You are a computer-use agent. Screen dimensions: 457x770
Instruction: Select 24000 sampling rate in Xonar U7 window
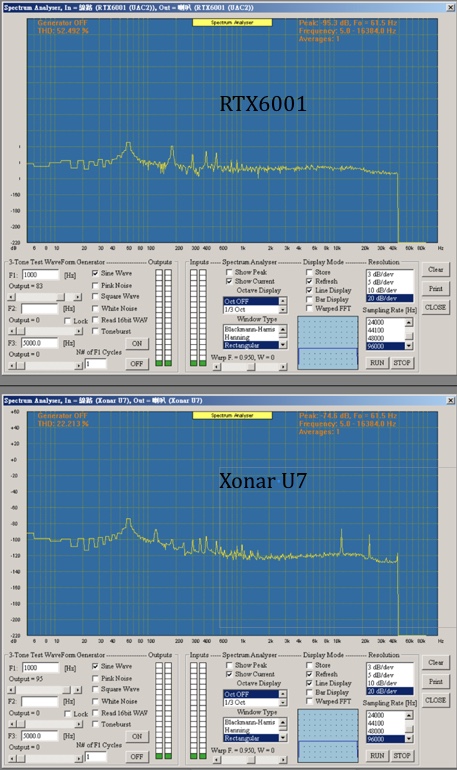pyautogui.click(x=386, y=715)
